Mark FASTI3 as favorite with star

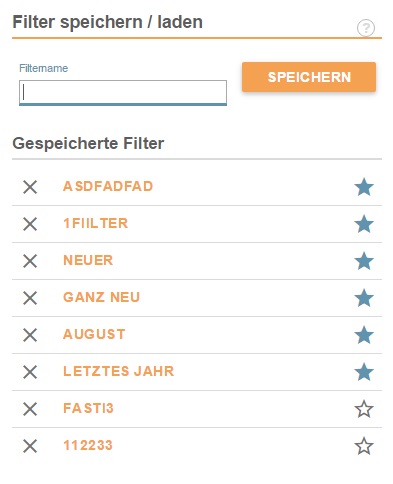364,409
